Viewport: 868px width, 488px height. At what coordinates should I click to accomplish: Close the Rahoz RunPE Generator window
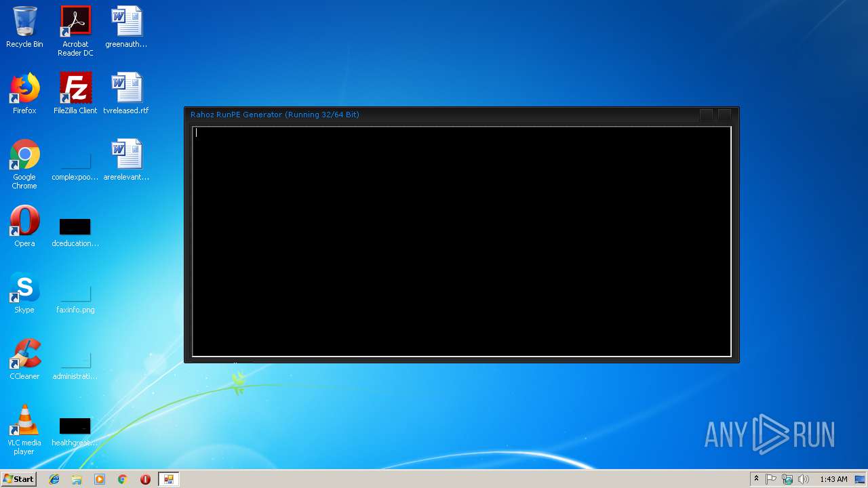[x=724, y=115]
